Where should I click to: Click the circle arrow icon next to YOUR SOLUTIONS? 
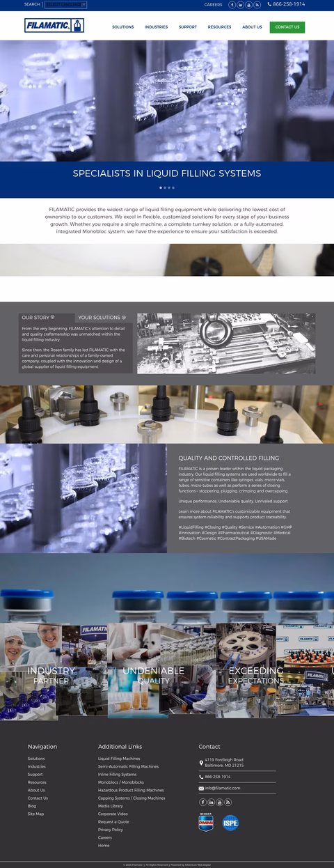coord(124,318)
